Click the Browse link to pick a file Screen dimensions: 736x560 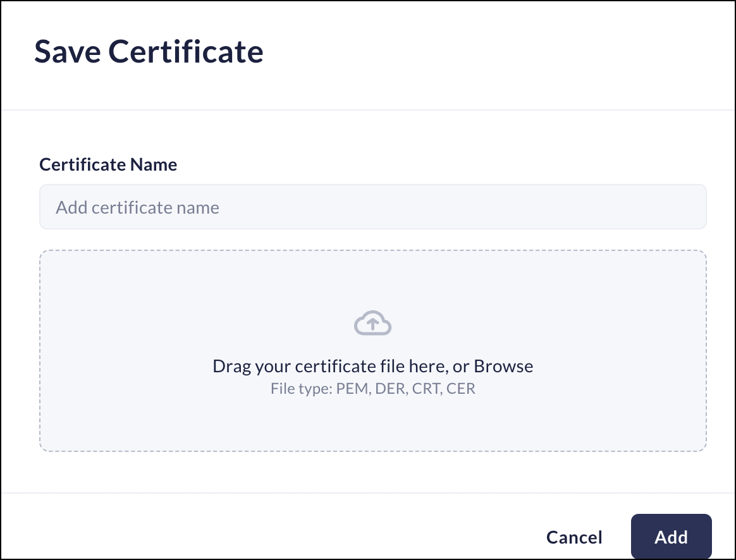[503, 366]
